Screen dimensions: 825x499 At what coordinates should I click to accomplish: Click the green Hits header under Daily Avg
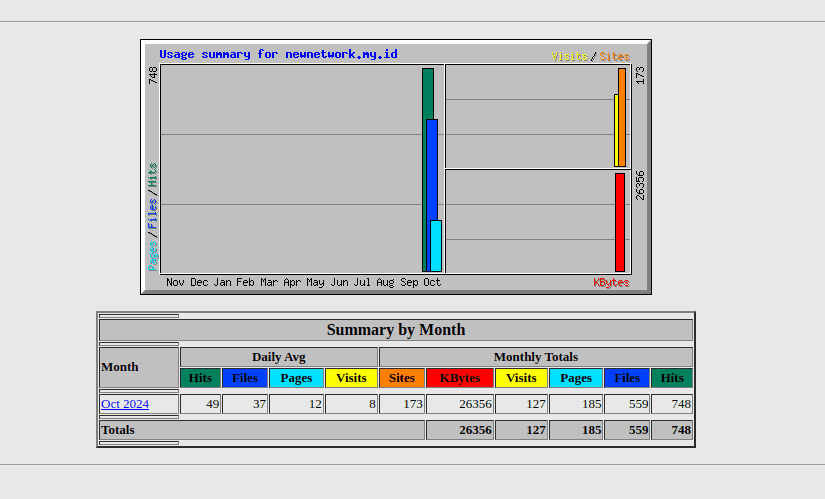coord(200,378)
